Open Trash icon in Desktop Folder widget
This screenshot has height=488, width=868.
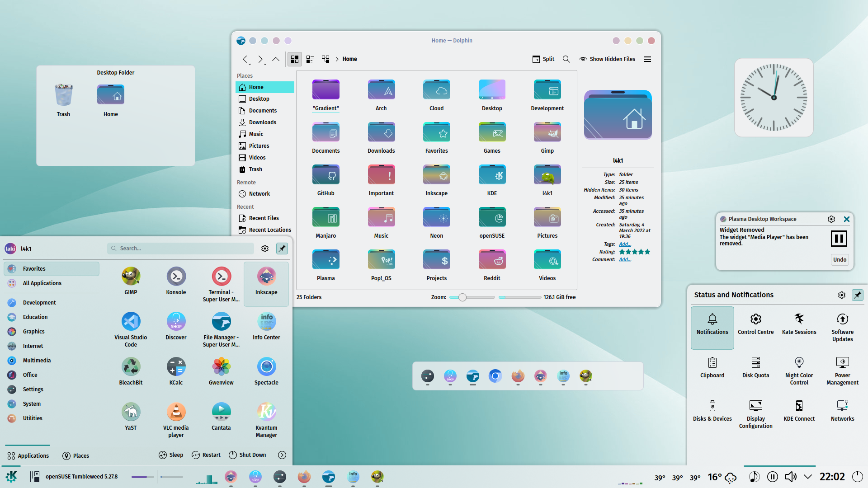63,100
